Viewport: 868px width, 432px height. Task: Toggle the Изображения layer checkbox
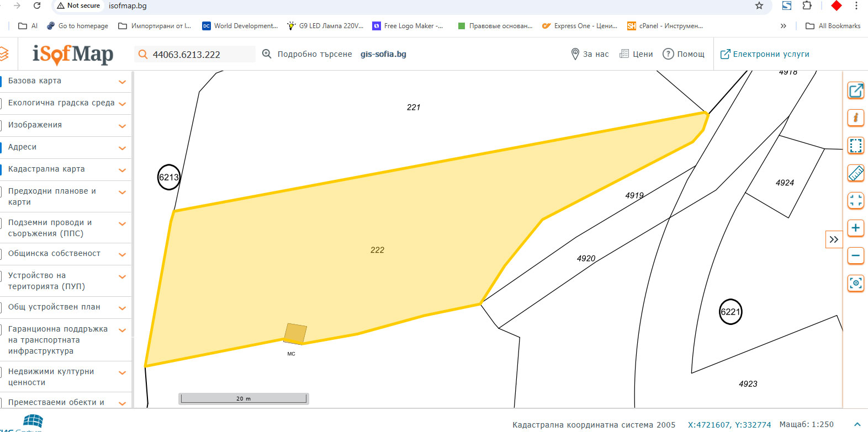1,125
